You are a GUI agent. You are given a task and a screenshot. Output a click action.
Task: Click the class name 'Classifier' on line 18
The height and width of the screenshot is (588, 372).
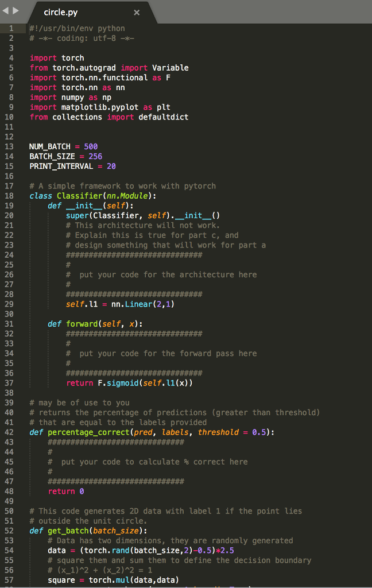79,196
